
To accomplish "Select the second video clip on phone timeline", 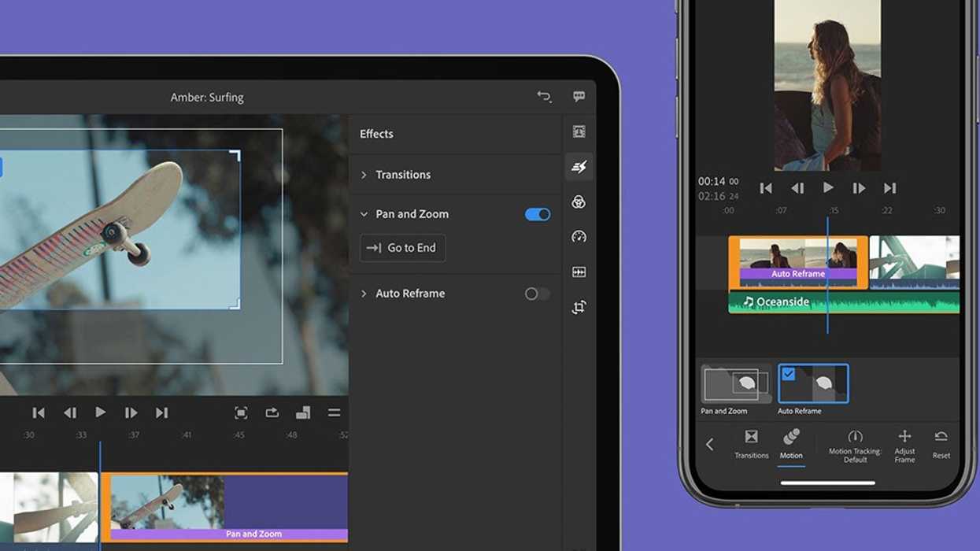I will click(915, 262).
